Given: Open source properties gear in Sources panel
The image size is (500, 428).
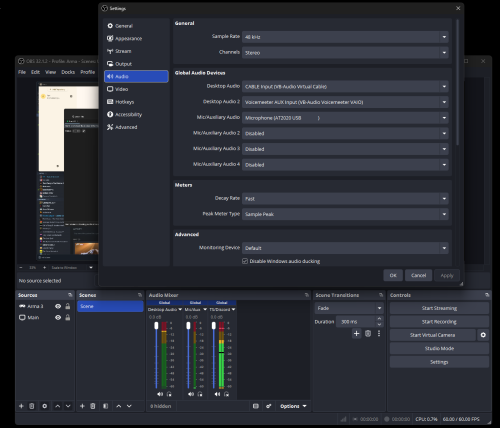Looking at the screenshot, I should pyautogui.click(x=45, y=406).
